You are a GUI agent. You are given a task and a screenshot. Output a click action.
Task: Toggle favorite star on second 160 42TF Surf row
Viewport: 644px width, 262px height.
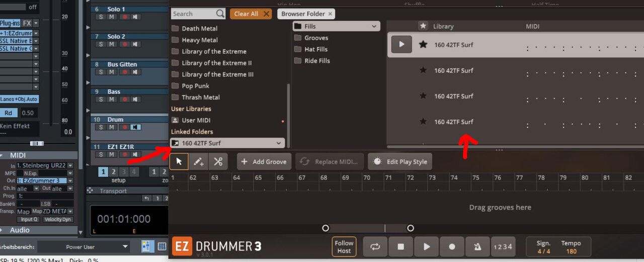[423, 70]
